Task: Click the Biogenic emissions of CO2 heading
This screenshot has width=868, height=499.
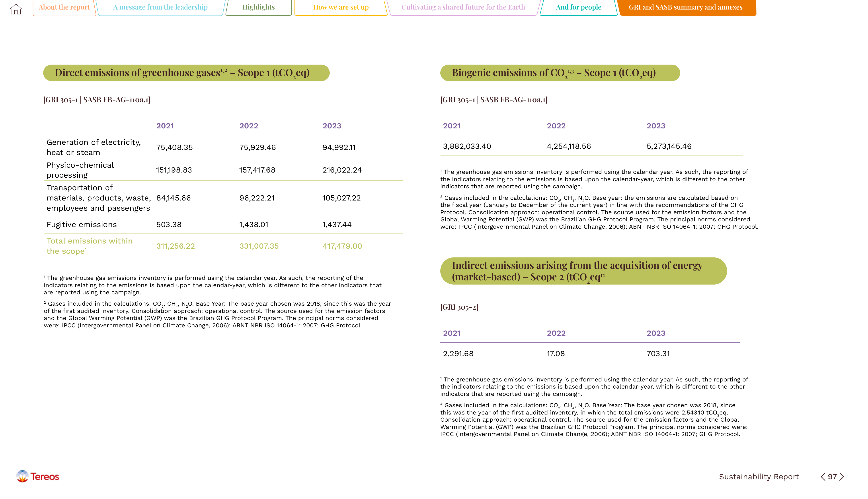Action: coord(560,73)
